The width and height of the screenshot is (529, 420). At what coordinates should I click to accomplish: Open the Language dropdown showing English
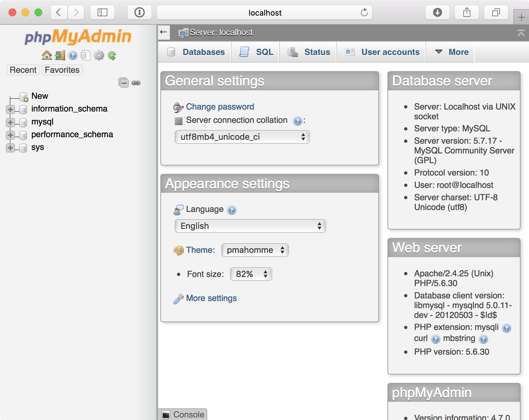[x=251, y=226]
